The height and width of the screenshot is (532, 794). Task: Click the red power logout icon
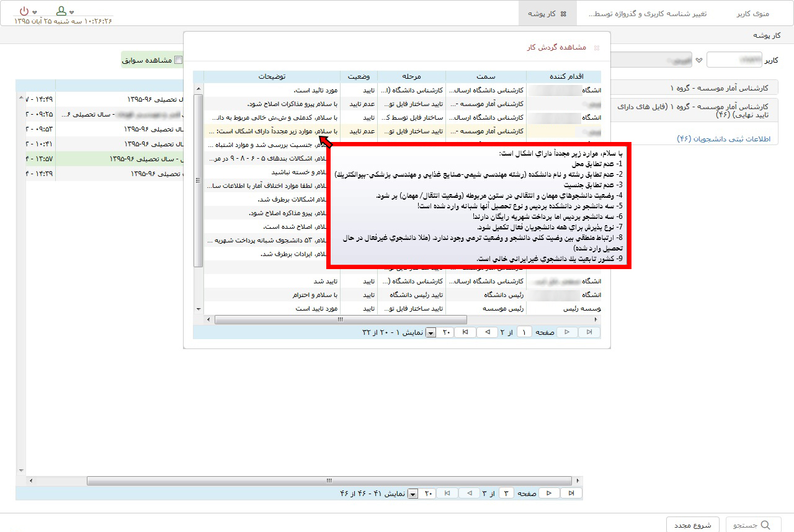tap(24, 11)
